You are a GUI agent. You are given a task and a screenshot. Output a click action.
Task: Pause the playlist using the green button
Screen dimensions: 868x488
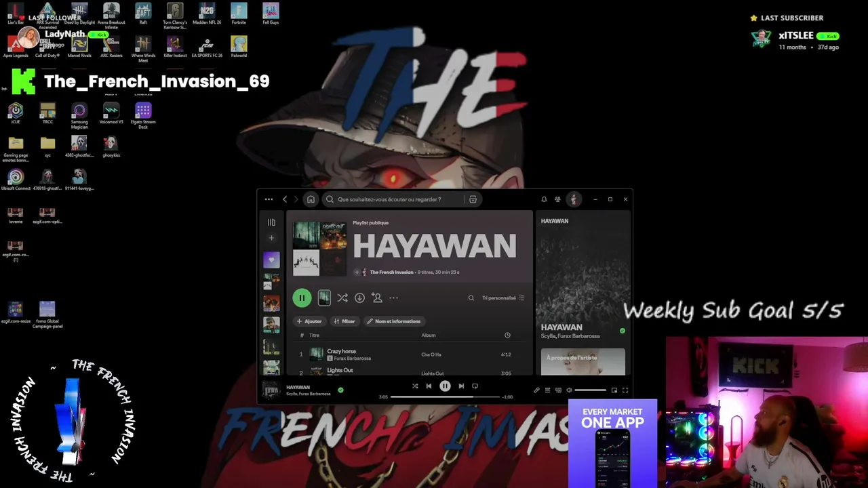tap(302, 298)
